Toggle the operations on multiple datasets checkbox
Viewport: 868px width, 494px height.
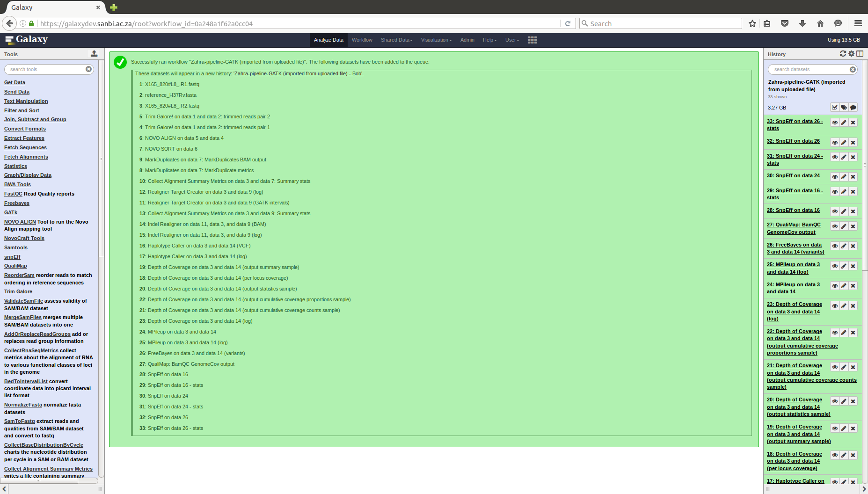pyautogui.click(x=834, y=108)
